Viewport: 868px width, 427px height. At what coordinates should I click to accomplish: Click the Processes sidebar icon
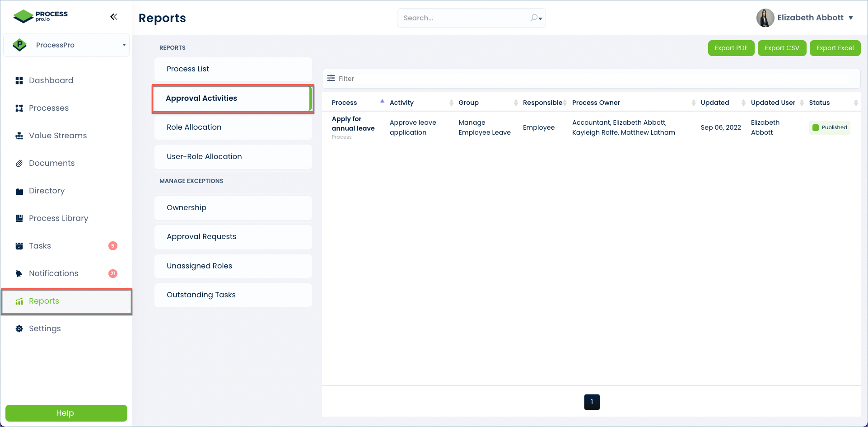(x=19, y=108)
